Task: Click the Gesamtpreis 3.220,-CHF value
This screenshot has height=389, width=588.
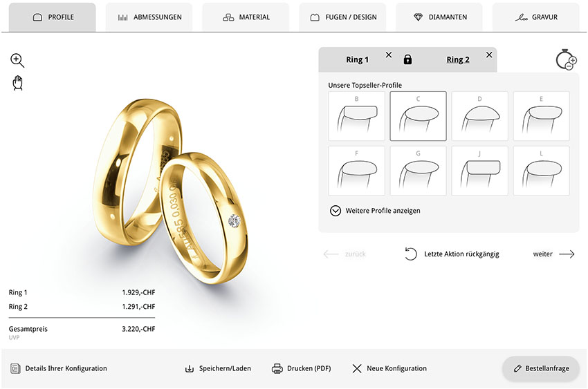Action: pos(138,329)
